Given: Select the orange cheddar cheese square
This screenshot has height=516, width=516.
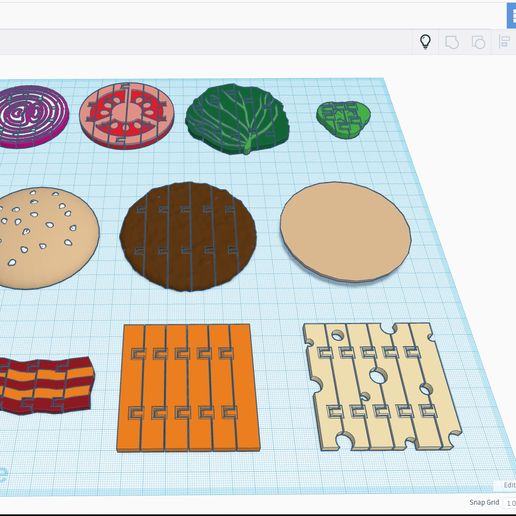Looking at the screenshot, I should (x=188, y=388).
